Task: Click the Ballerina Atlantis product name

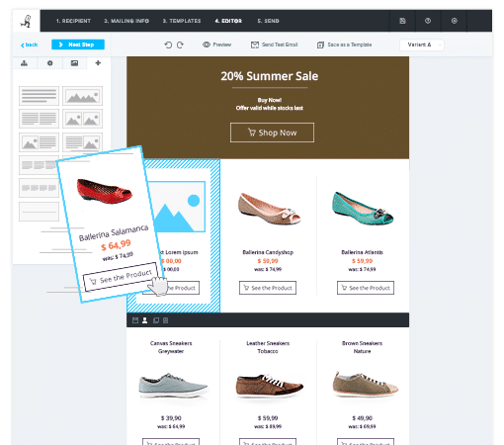Action: click(362, 252)
